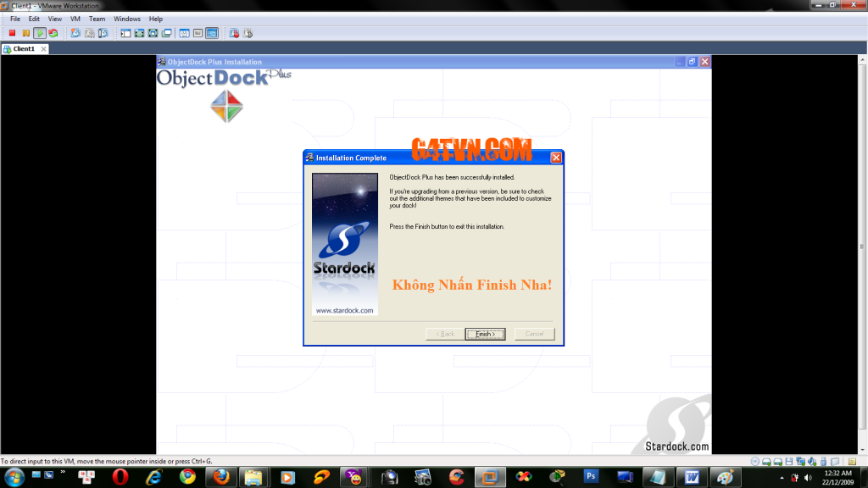
Task: Open Google Chrome from the taskbar
Action: [x=187, y=477]
